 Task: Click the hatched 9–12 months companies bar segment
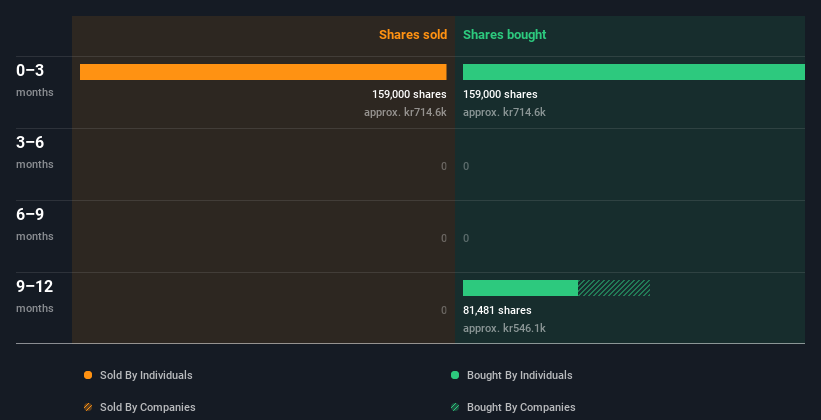[614, 288]
